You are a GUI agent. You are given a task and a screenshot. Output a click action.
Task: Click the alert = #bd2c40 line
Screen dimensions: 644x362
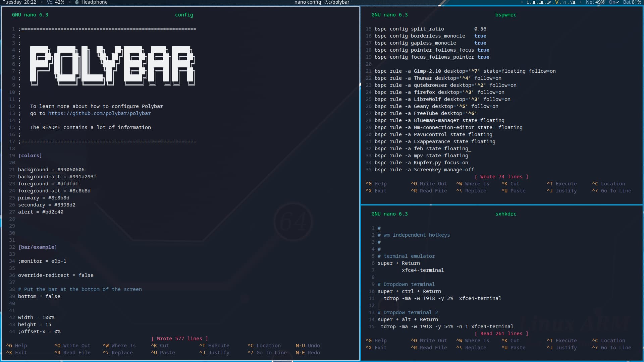pyautogui.click(x=41, y=212)
